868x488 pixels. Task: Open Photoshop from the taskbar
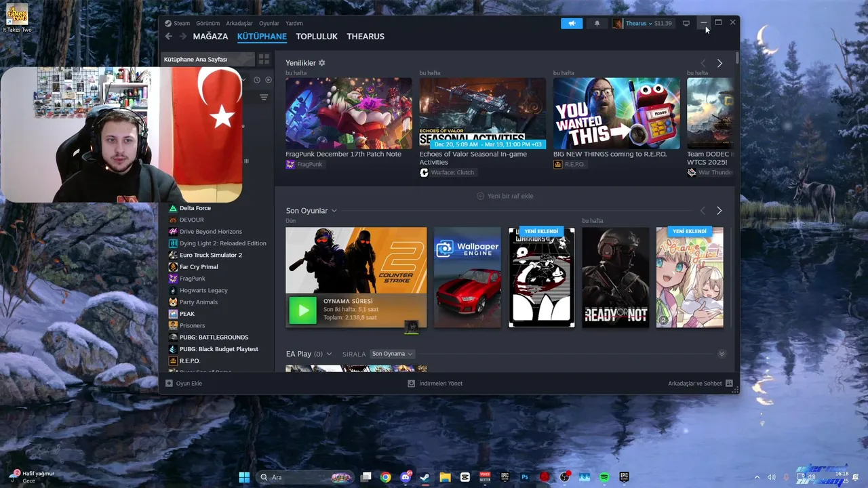point(525,477)
